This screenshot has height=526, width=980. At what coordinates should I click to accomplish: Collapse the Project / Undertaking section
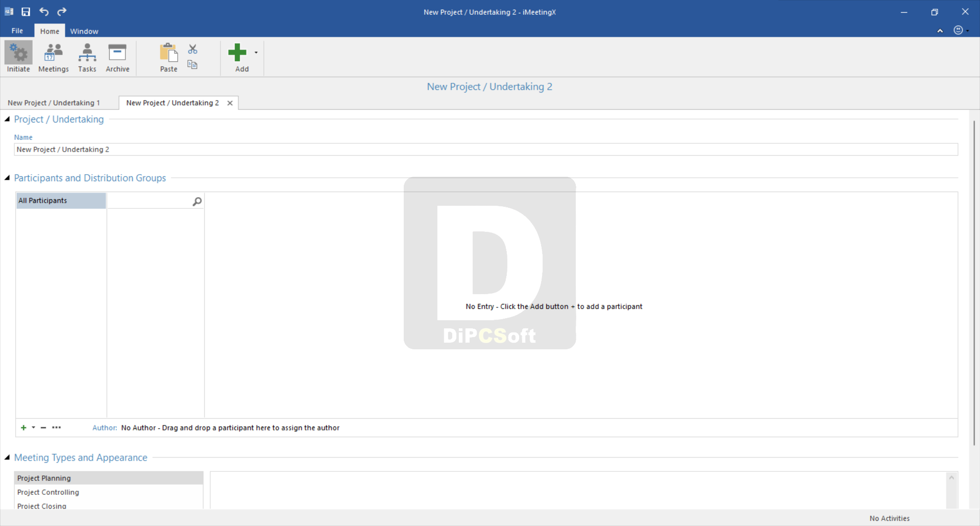pos(7,119)
